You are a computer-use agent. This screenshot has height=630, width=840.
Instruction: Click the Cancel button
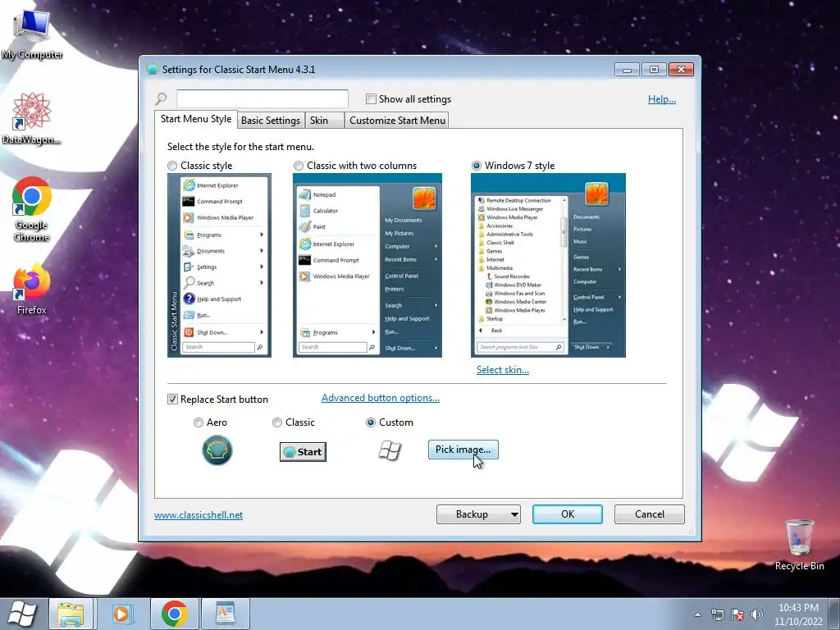click(x=650, y=514)
